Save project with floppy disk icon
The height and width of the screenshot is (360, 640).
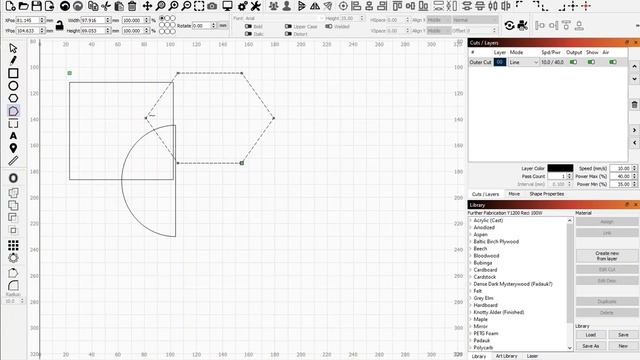[37, 6]
